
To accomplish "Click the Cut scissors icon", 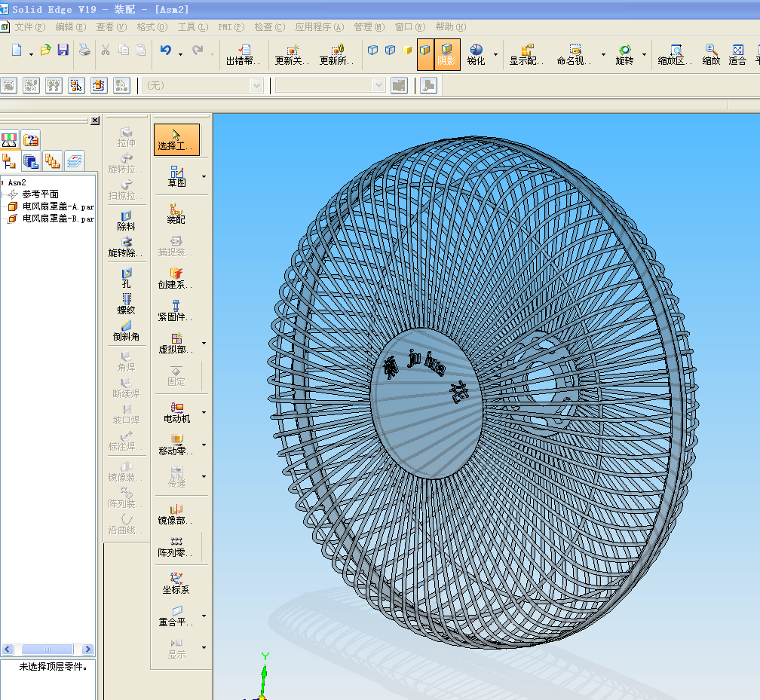I will coord(106,50).
